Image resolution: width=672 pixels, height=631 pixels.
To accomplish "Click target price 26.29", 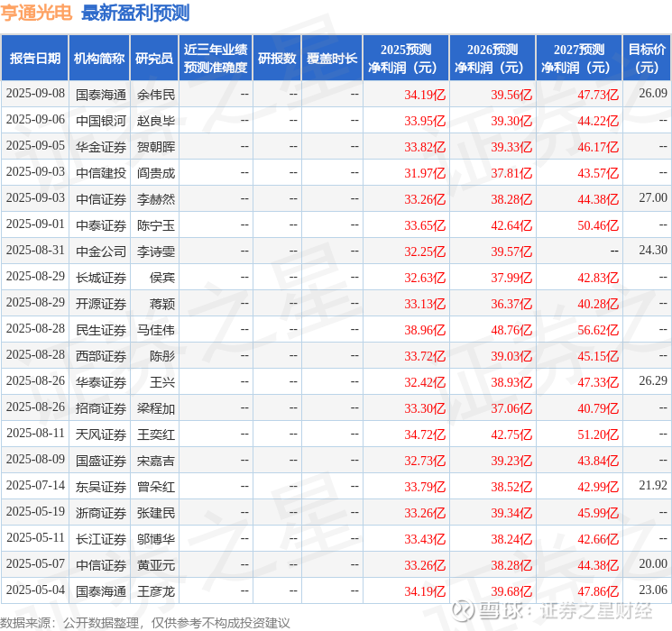I will pos(653,380).
